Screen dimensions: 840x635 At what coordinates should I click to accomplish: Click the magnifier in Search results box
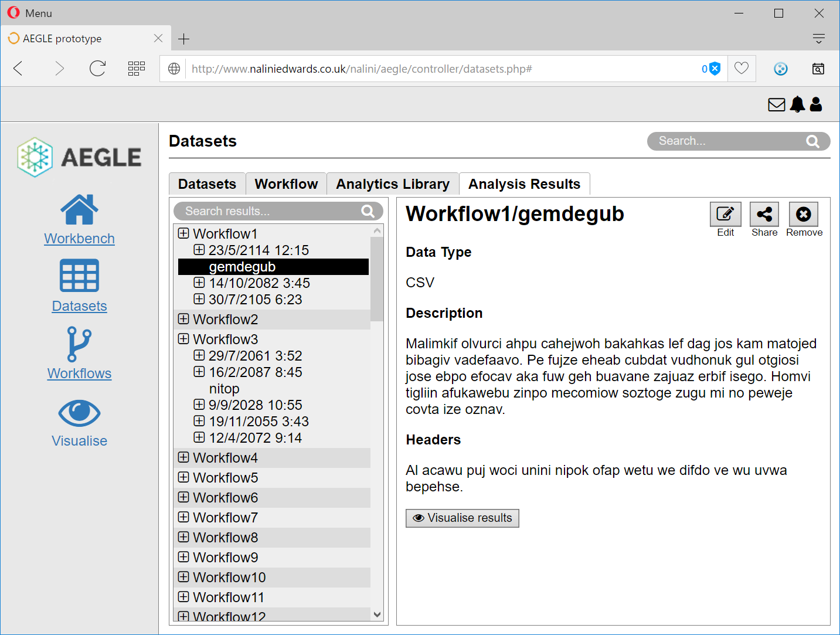[368, 211]
